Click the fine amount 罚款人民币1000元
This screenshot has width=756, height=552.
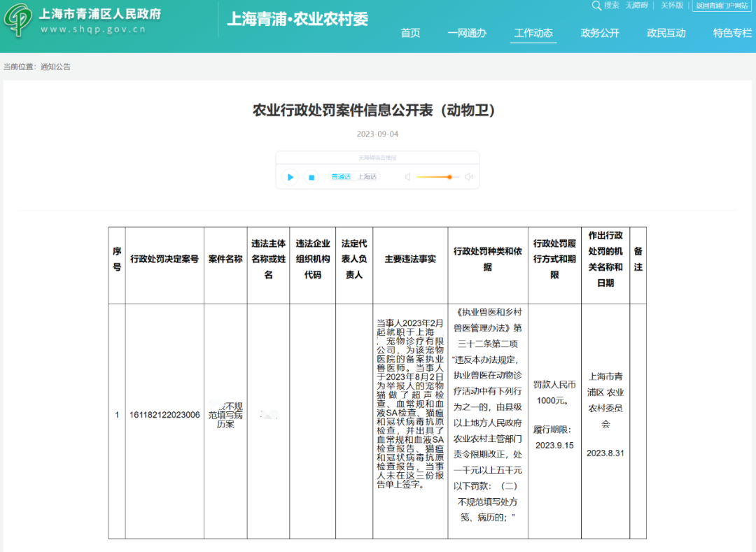[554, 392]
